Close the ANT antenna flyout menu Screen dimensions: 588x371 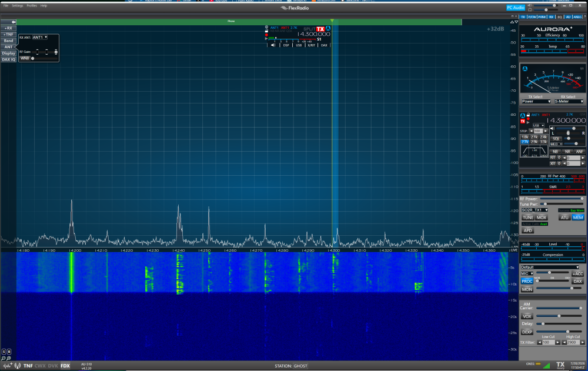9,47
